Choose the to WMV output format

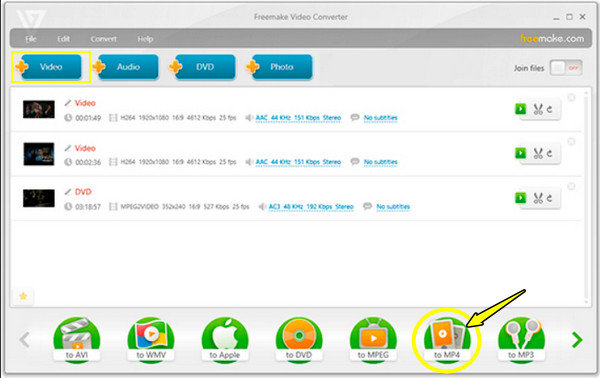[x=151, y=339]
